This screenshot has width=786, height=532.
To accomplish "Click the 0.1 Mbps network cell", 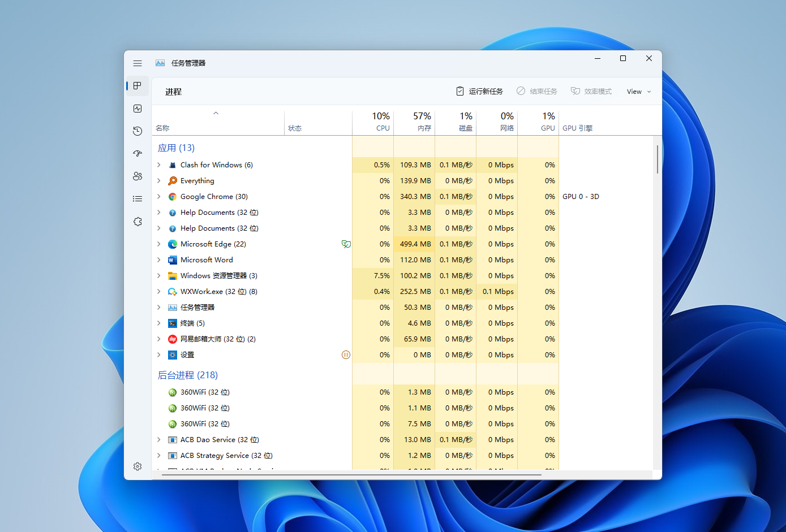I will tap(497, 292).
